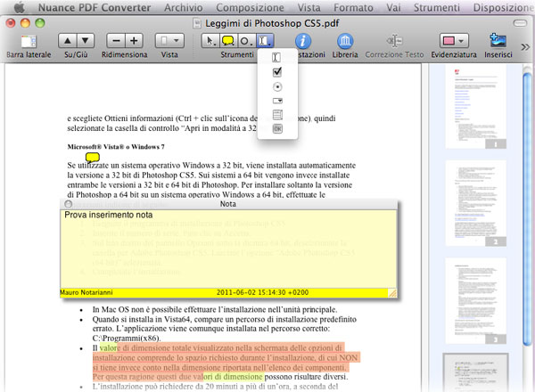Zoom out with the minus Ridimensiona button
The width and height of the screenshot is (535, 392).
[117, 41]
